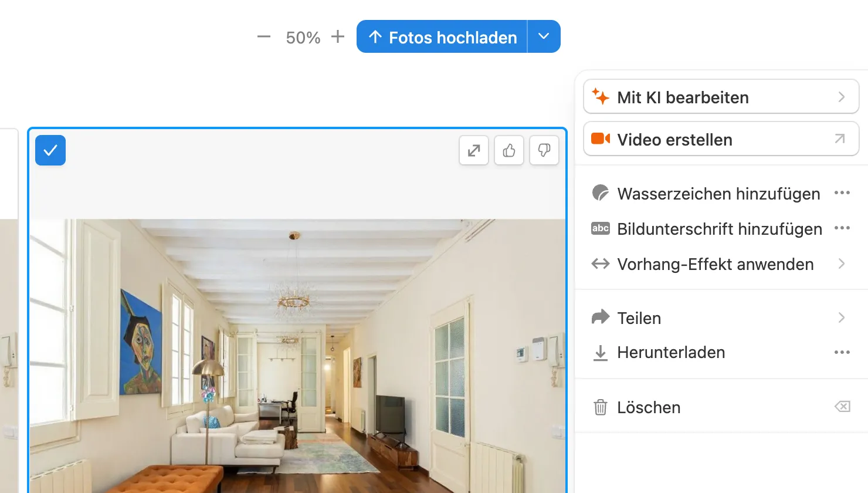Click the 50% zoom level value
This screenshot has height=493, width=868.
(x=303, y=38)
